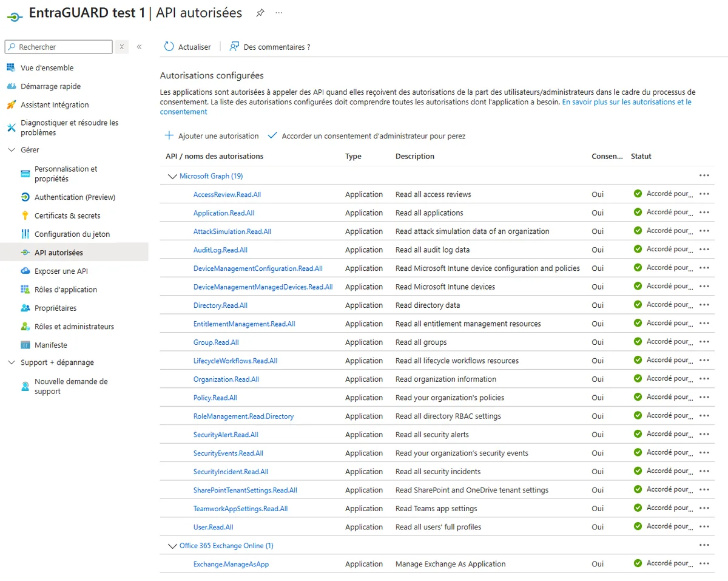This screenshot has width=728, height=581.
Task: Click Accorder un consentement d'administrateur pour perez
Action: point(366,136)
